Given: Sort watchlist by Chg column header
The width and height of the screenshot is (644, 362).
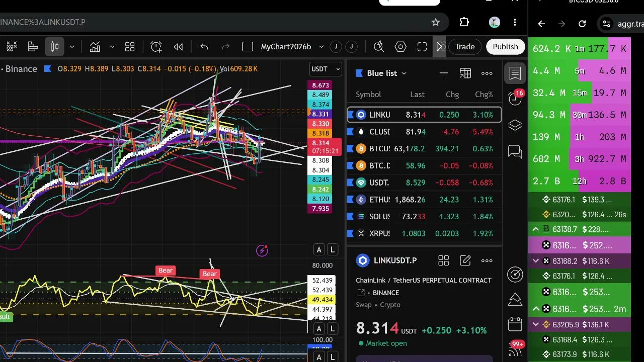Looking at the screenshot, I should click(452, 94).
